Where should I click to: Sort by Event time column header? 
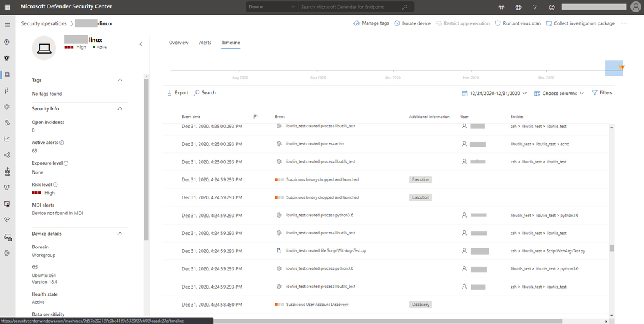coord(191,117)
